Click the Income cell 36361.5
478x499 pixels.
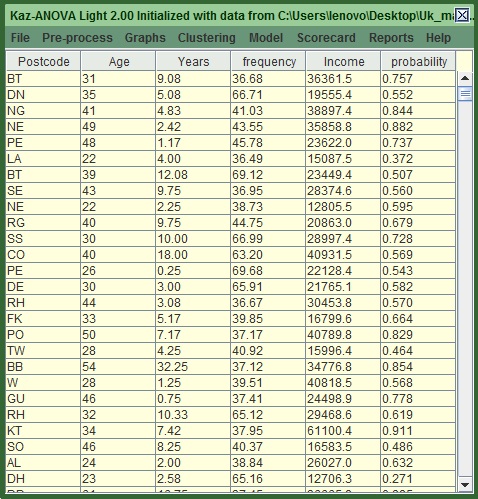click(343, 79)
